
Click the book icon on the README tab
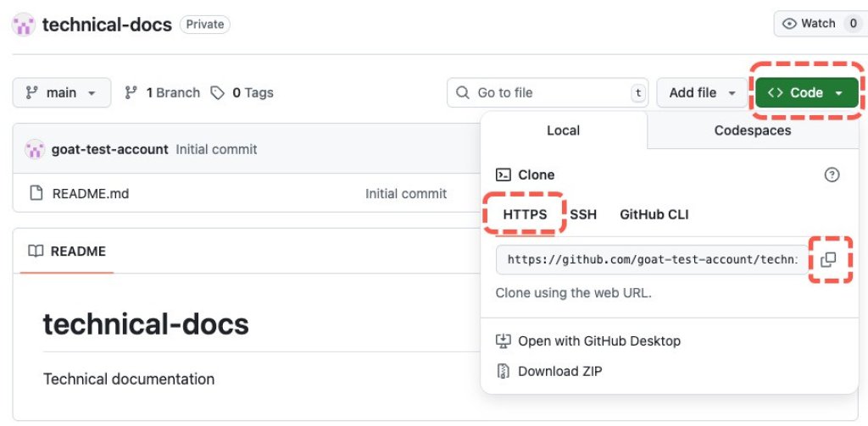(36, 252)
